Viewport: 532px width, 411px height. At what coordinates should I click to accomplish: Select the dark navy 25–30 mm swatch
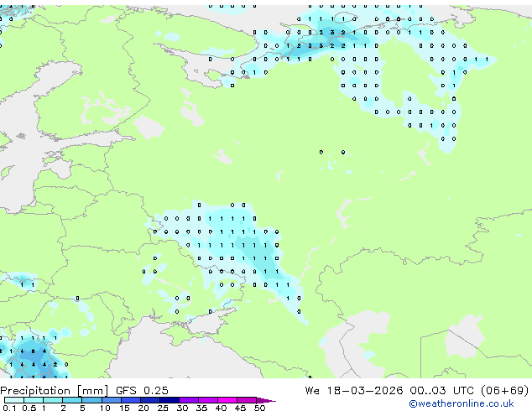[170, 400]
